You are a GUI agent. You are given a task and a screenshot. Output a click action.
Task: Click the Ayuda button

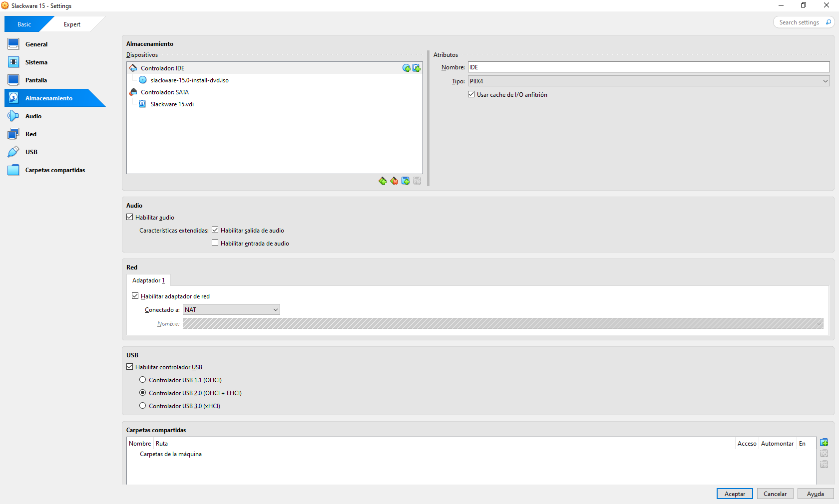816,494
